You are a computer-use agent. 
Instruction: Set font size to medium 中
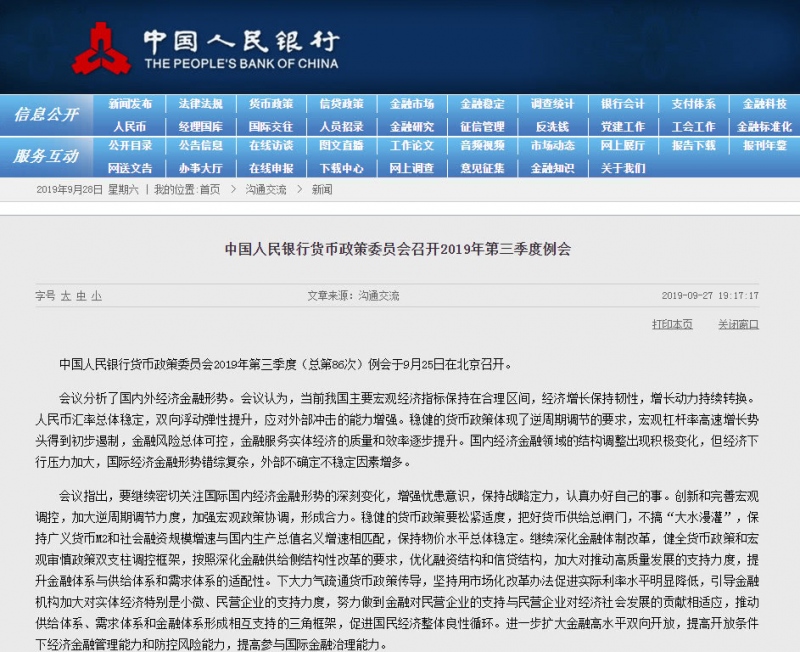tap(81, 296)
